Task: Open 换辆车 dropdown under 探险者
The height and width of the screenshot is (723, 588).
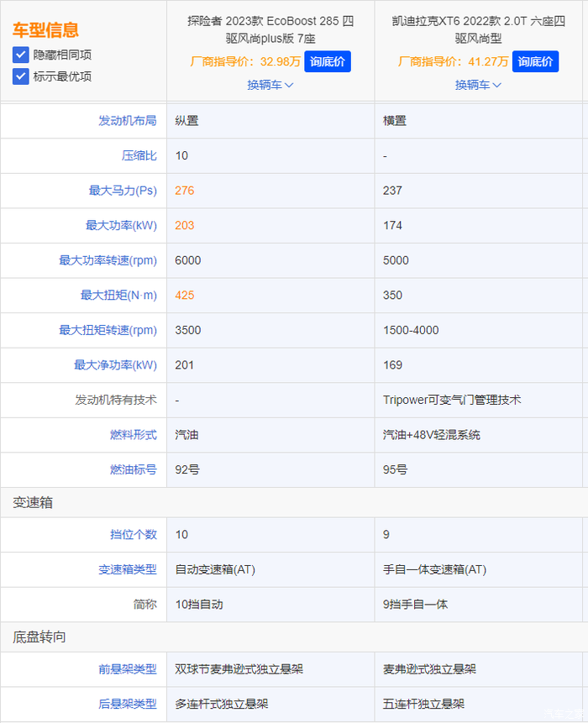Action: click(270, 85)
